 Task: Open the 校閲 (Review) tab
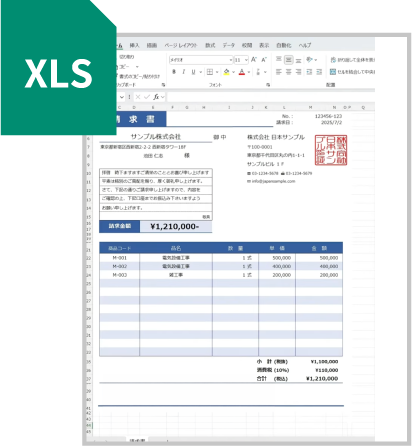pos(247,45)
